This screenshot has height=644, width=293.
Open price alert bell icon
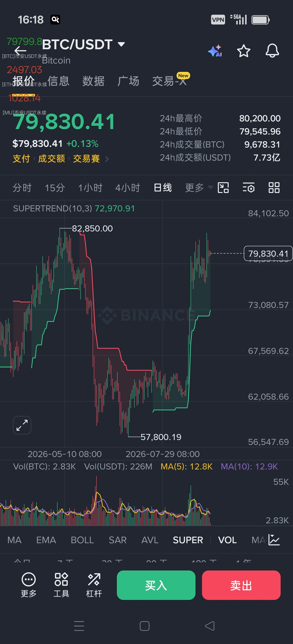(x=272, y=51)
